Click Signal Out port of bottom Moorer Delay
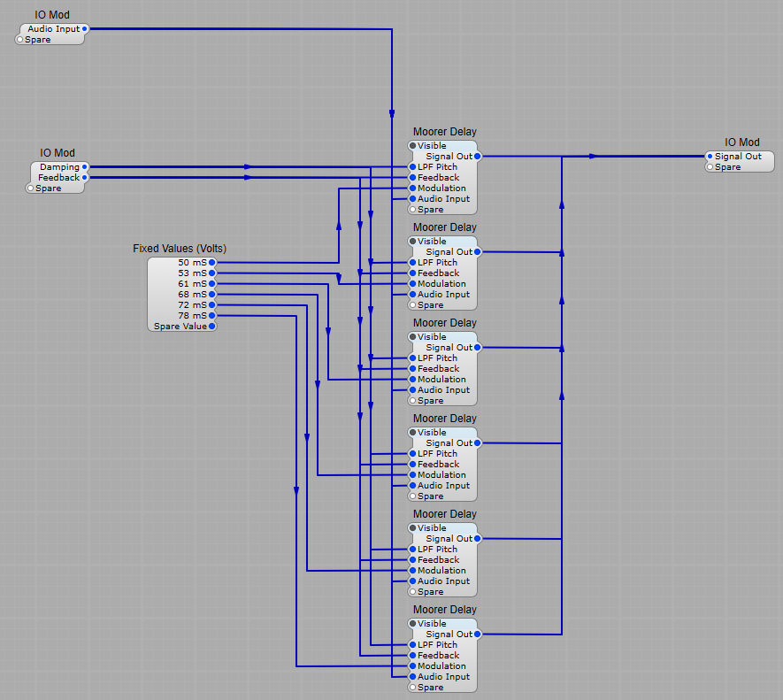Viewport: 783px width, 700px height. 477,635
